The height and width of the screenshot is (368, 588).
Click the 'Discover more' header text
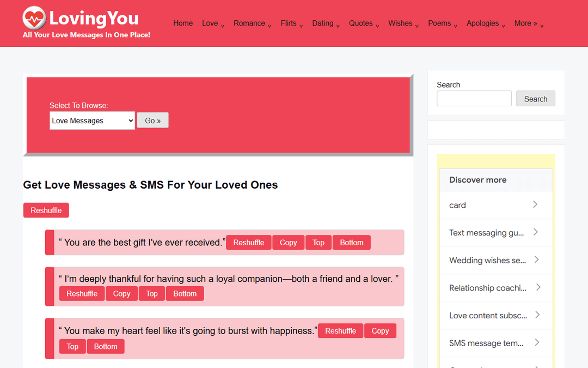coord(478,180)
